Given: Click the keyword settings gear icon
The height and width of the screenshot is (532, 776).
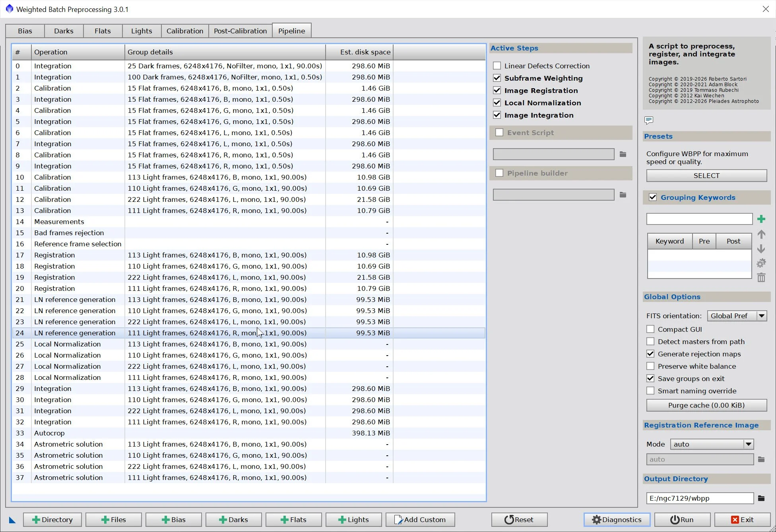Looking at the screenshot, I should point(761,263).
